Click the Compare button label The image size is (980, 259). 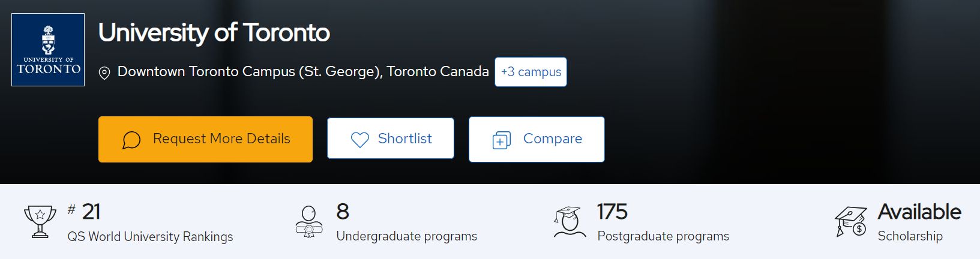click(552, 138)
